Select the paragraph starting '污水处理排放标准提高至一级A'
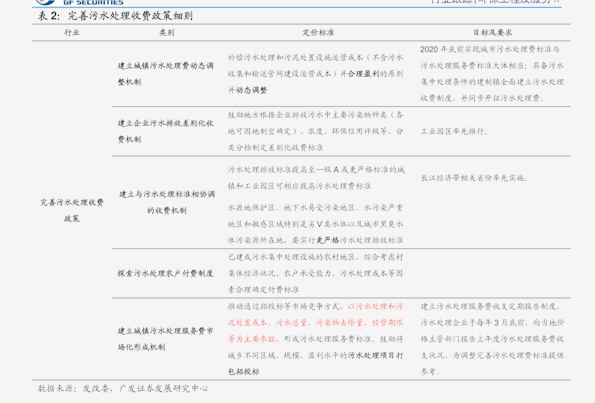Screen dimensions: 595x403 (x=316, y=178)
